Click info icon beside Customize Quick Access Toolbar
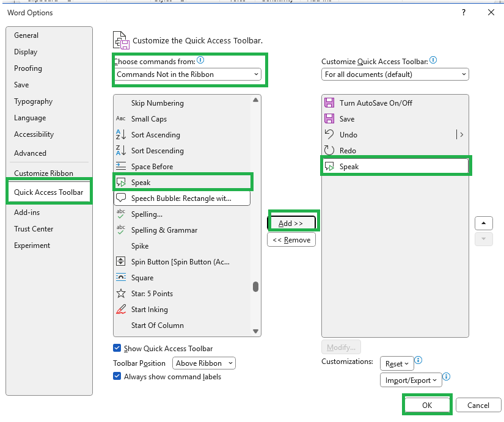 click(x=433, y=60)
